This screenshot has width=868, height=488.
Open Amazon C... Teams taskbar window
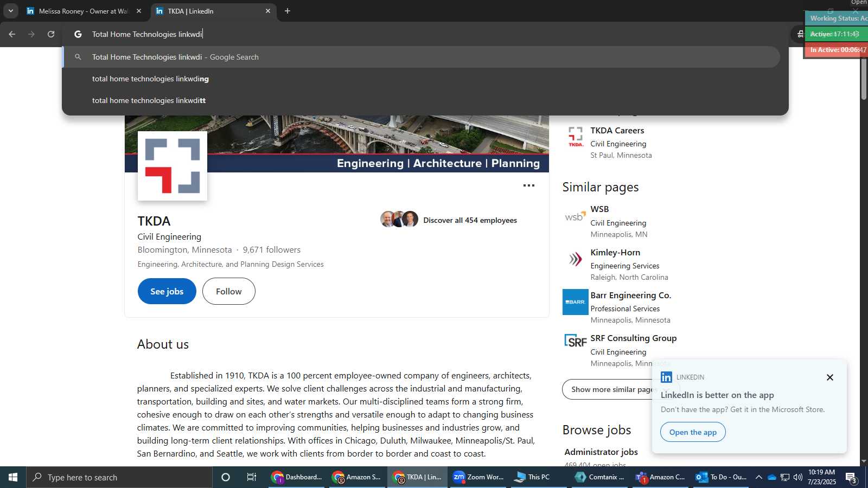click(661, 477)
